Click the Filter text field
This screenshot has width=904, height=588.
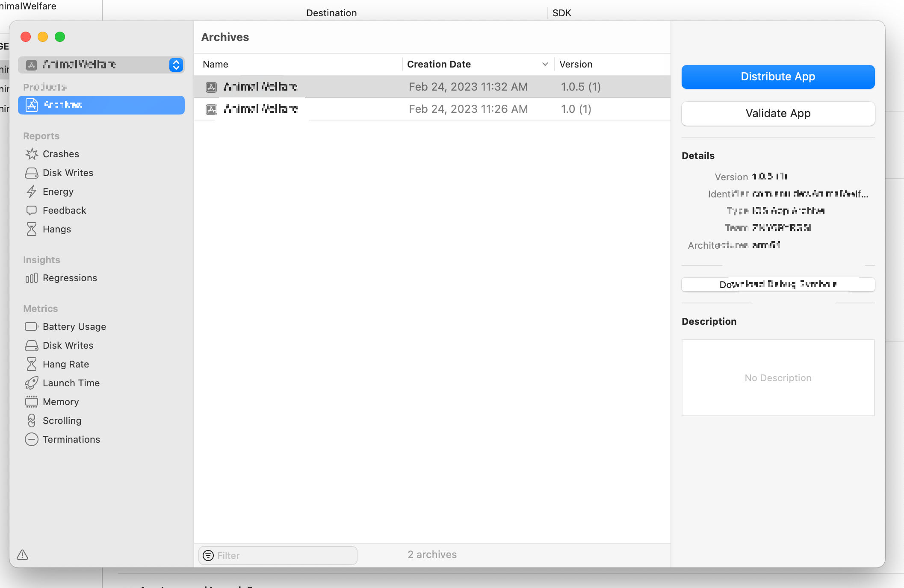[284, 555]
